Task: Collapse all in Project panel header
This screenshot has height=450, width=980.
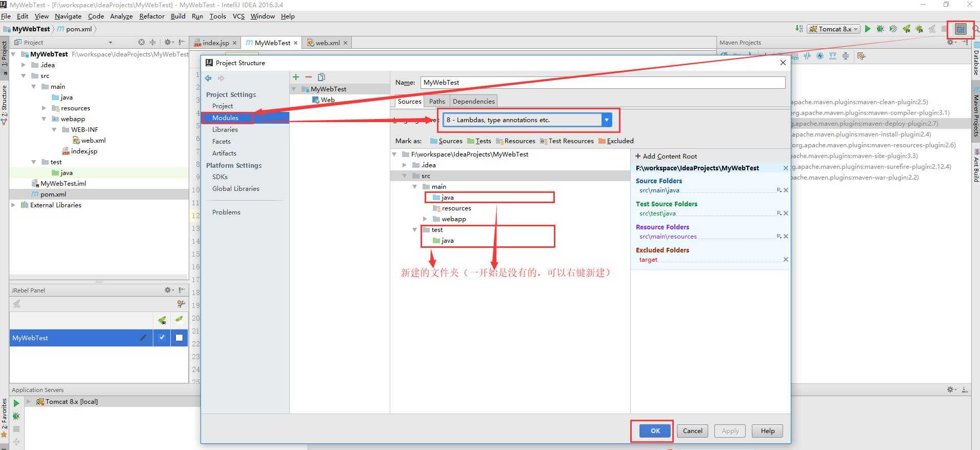Action: pyautogui.click(x=152, y=42)
